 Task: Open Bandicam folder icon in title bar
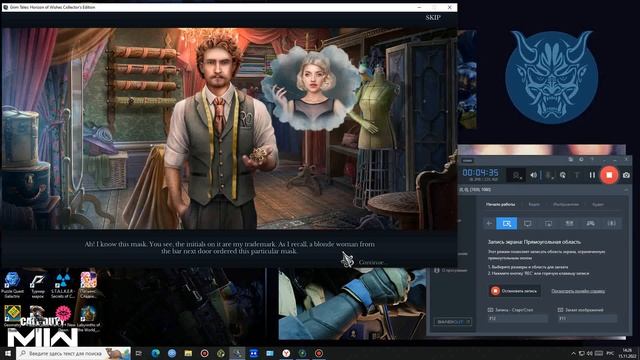pos(570,160)
